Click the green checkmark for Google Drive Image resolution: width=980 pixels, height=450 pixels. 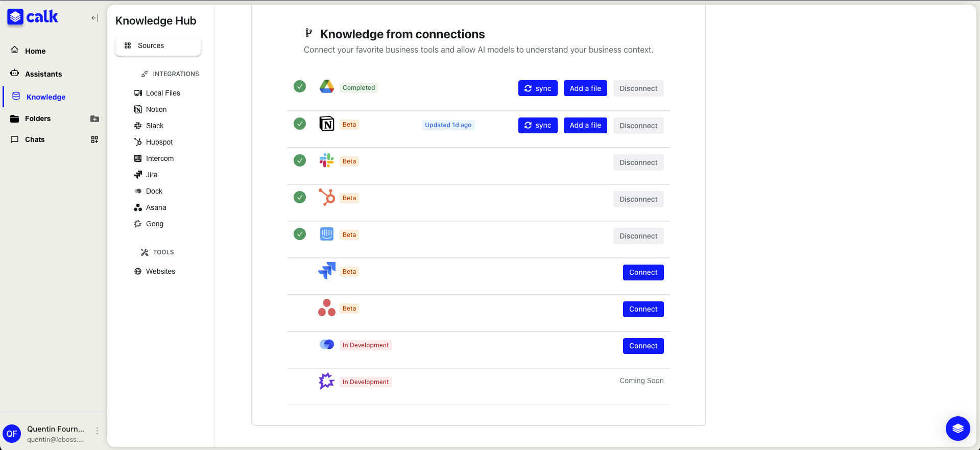pos(300,87)
